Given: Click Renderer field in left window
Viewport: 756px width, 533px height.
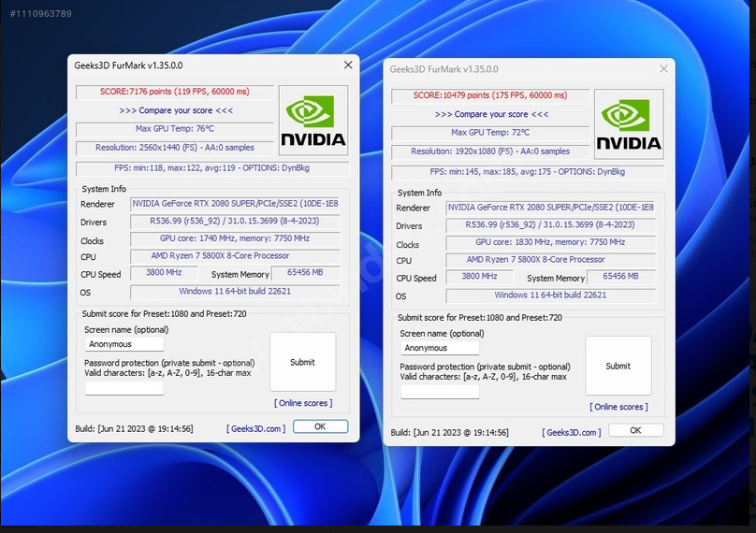Looking at the screenshot, I should click(x=235, y=204).
